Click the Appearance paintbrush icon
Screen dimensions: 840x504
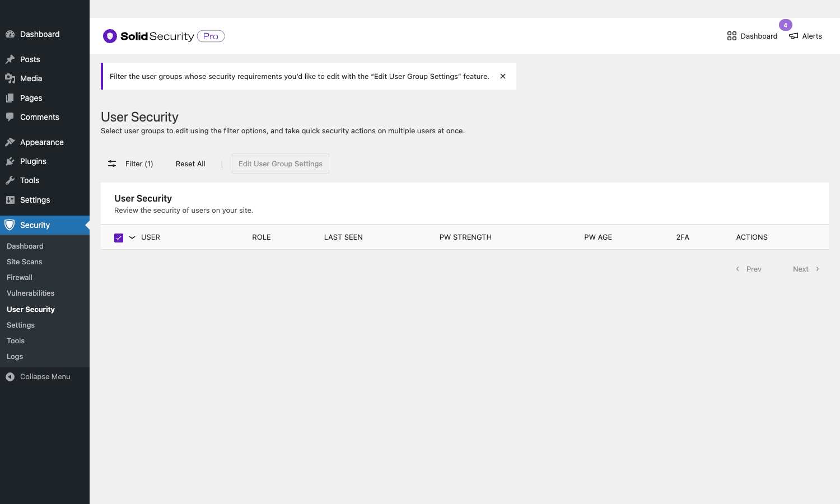click(10, 142)
